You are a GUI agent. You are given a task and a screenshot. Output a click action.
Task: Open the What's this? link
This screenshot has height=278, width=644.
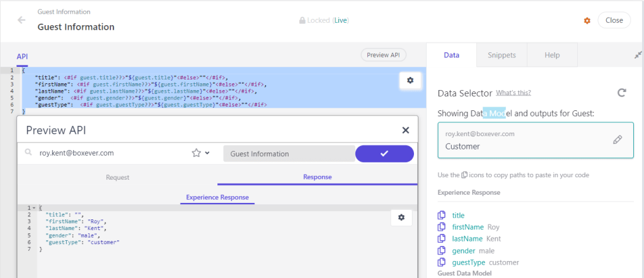(513, 93)
